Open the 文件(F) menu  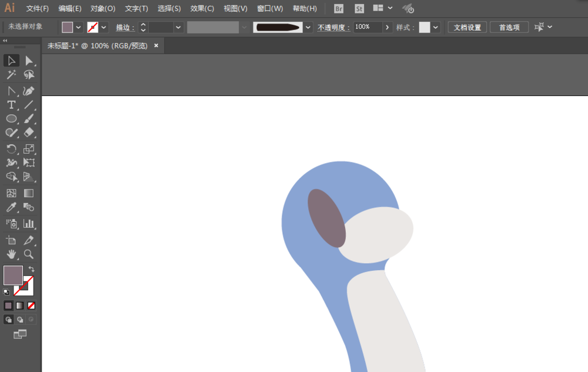(x=37, y=8)
